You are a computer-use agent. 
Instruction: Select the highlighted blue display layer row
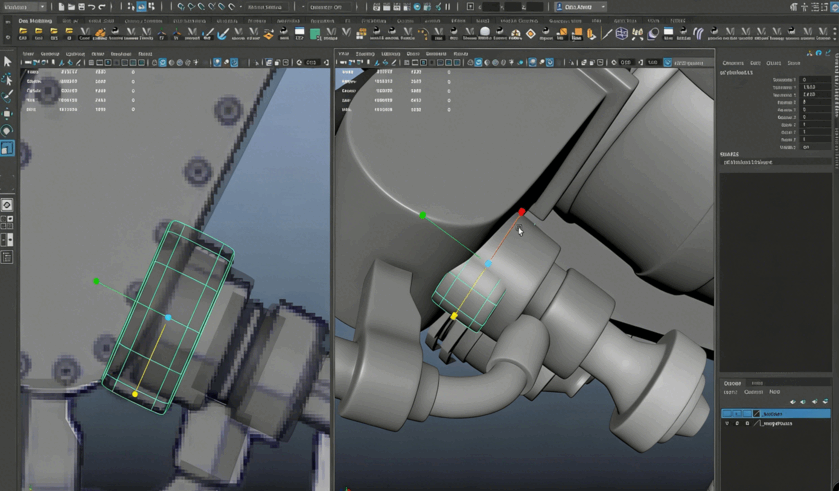coord(790,413)
